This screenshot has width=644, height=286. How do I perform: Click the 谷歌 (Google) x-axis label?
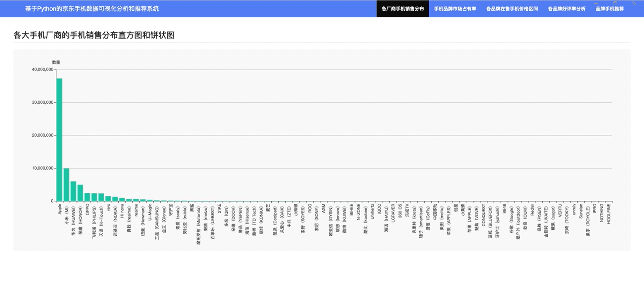pos(511,219)
